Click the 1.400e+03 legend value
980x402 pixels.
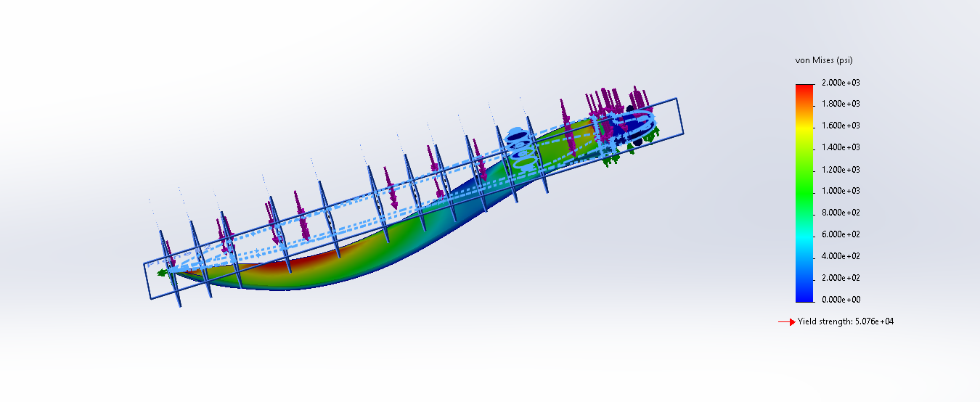[x=841, y=147]
